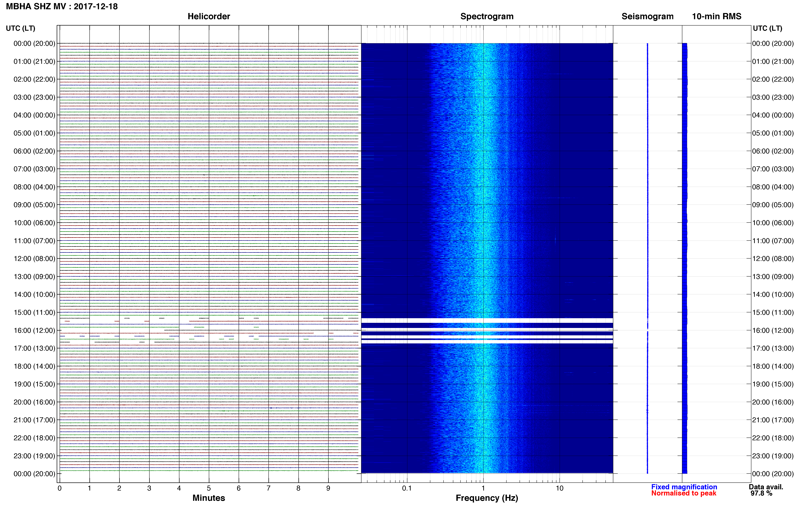
Task: Click the '97.8 %' data availability value
Action: tap(761, 493)
